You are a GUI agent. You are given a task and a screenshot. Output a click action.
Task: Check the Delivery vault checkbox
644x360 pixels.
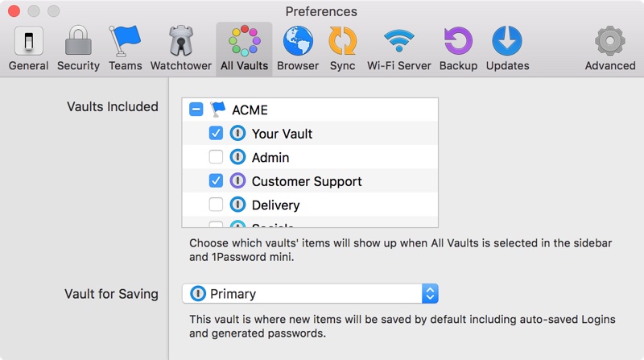click(x=216, y=205)
